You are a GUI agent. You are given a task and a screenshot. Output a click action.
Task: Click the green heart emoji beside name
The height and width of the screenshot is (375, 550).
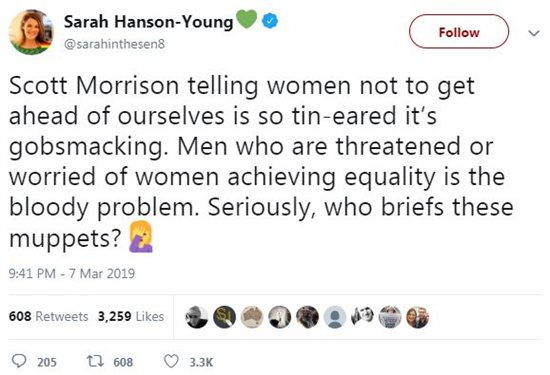(247, 19)
